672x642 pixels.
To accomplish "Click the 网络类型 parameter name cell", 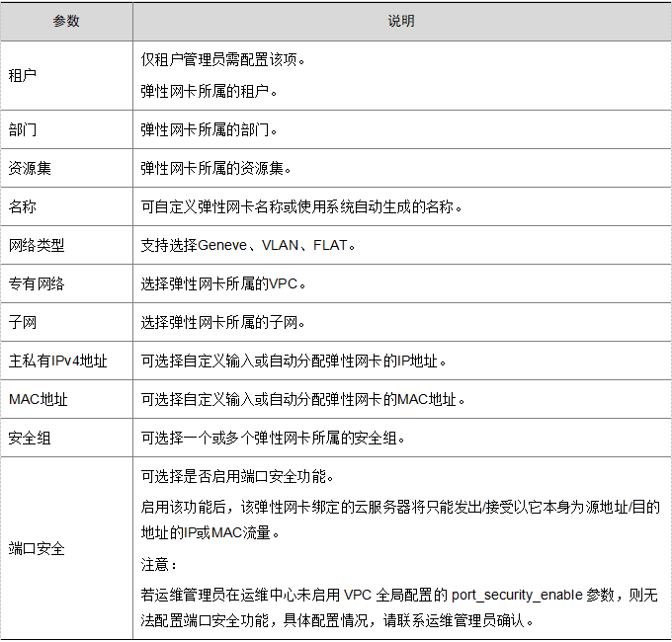I will point(37,245).
